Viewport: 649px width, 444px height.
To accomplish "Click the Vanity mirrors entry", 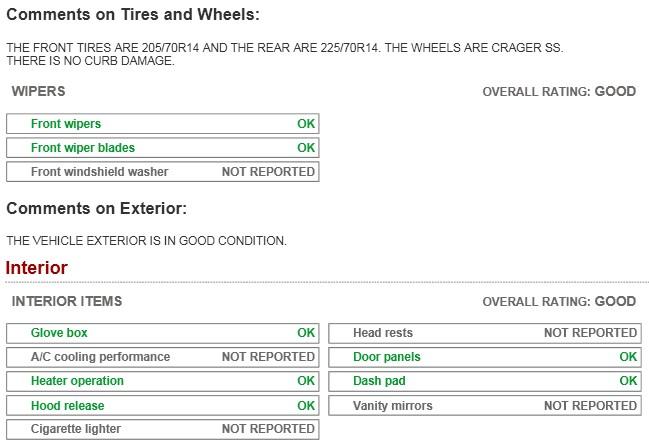I will tap(485, 406).
